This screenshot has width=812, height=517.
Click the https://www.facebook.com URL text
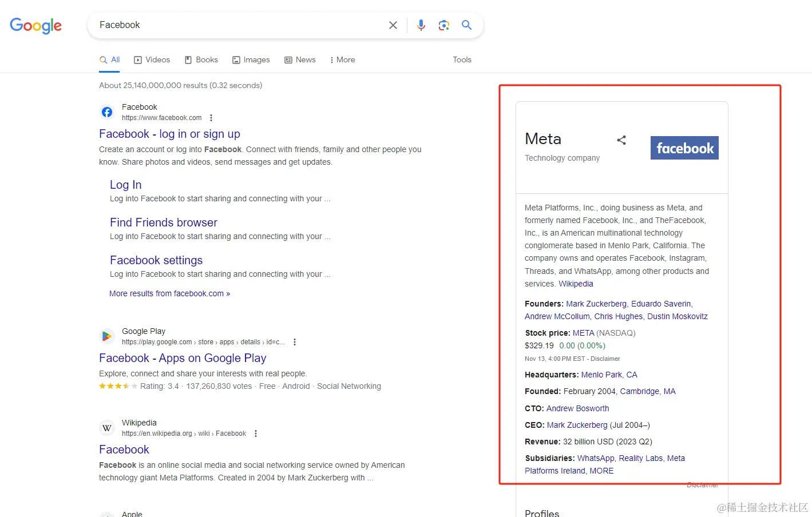click(161, 118)
